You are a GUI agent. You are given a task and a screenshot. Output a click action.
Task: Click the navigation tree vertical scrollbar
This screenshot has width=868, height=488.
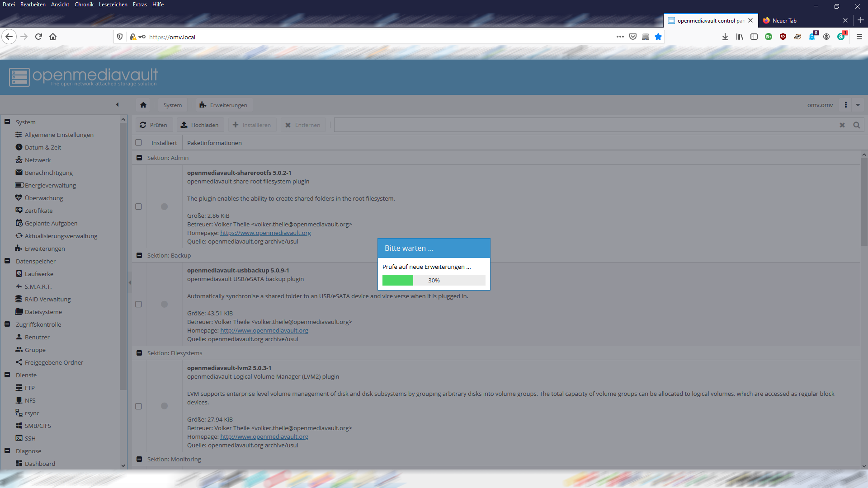123,255
